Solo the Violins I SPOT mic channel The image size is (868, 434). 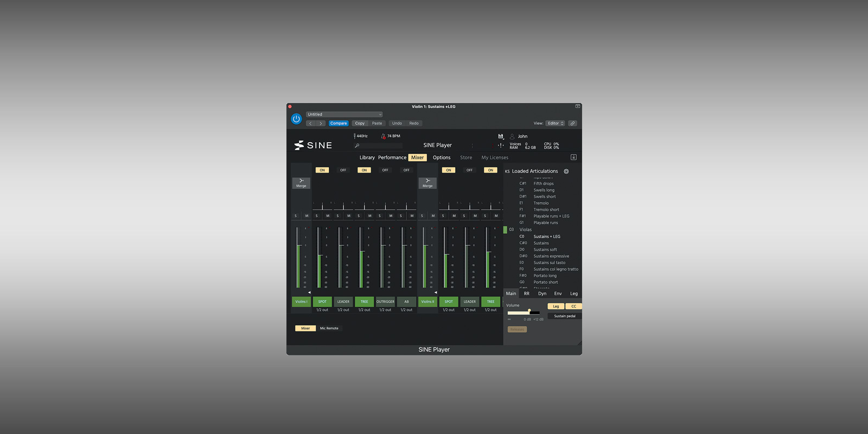coord(317,216)
